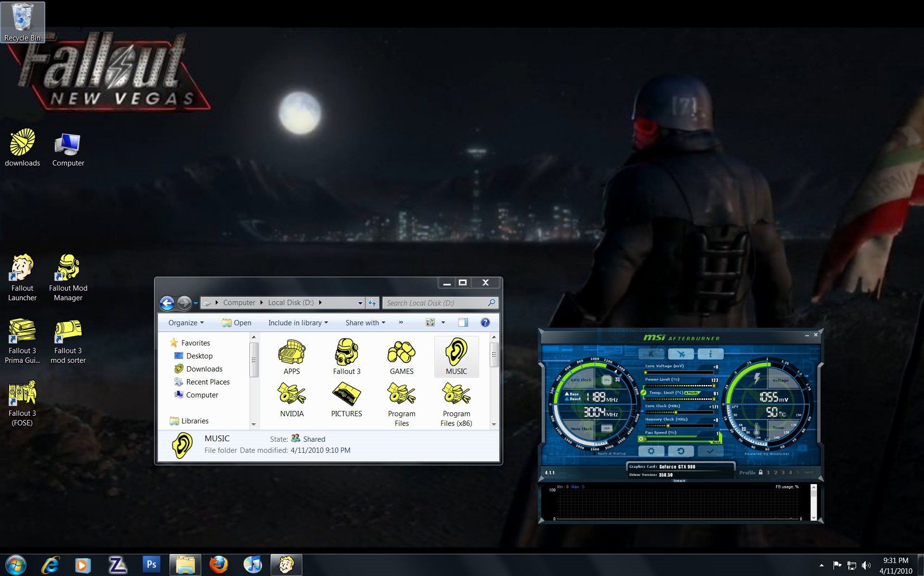Apply settings with the checkmark button
Image resolution: width=924 pixels, height=576 pixels.
click(710, 451)
